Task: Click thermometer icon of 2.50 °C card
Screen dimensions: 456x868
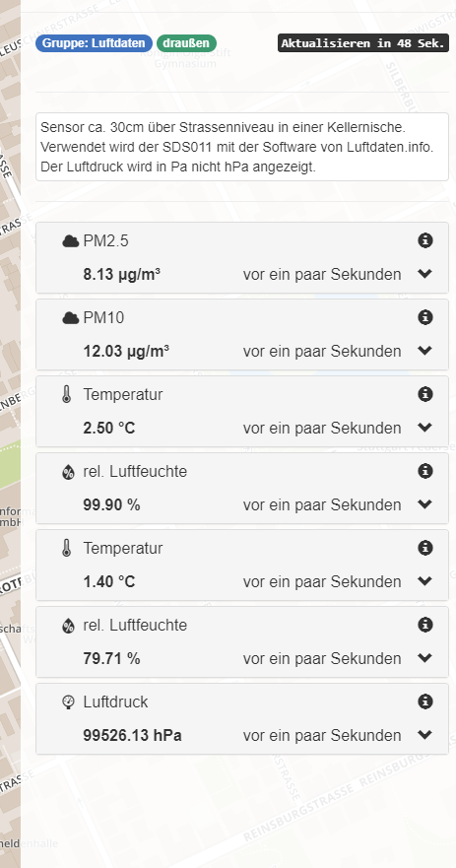Action: pos(67,395)
